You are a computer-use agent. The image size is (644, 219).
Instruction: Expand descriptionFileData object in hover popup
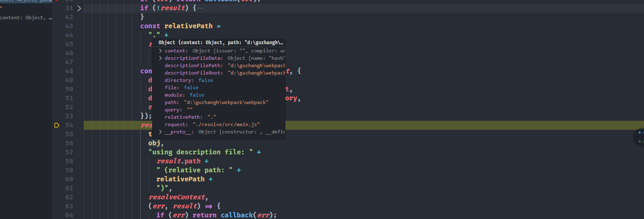coord(161,58)
